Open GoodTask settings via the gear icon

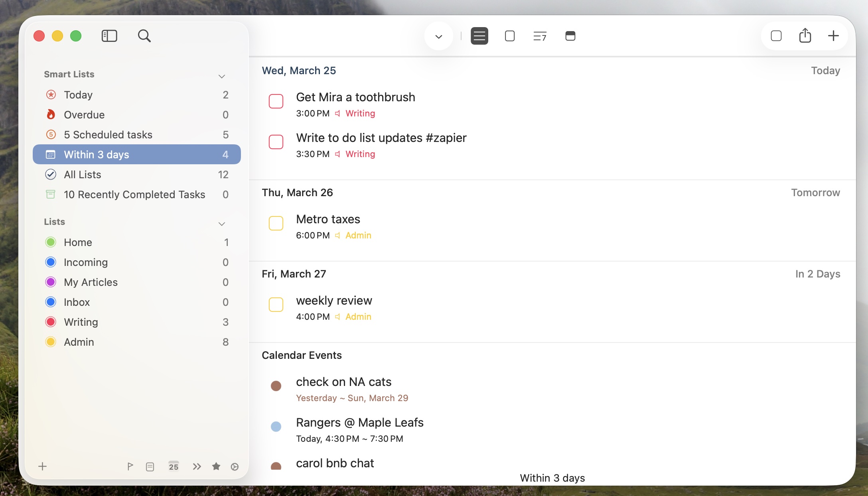click(x=235, y=466)
